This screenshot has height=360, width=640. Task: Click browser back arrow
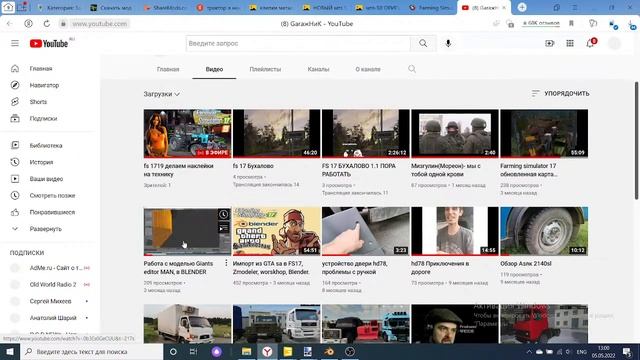click(x=9, y=24)
